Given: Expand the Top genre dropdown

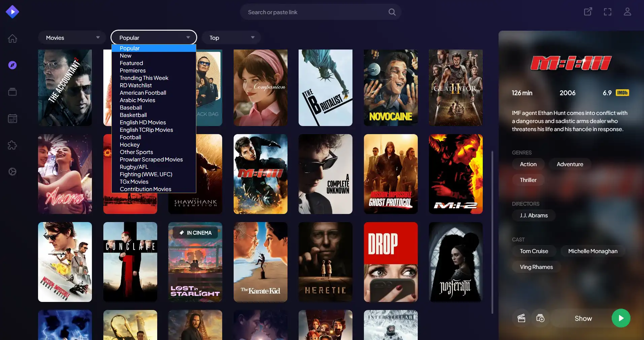Looking at the screenshot, I should (231, 38).
